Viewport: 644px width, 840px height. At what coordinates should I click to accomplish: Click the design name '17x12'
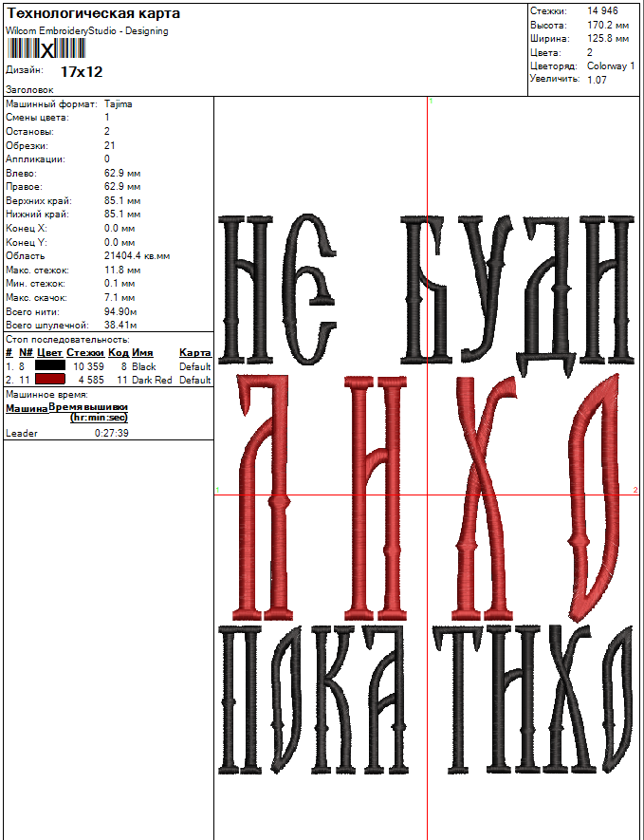[x=82, y=71]
